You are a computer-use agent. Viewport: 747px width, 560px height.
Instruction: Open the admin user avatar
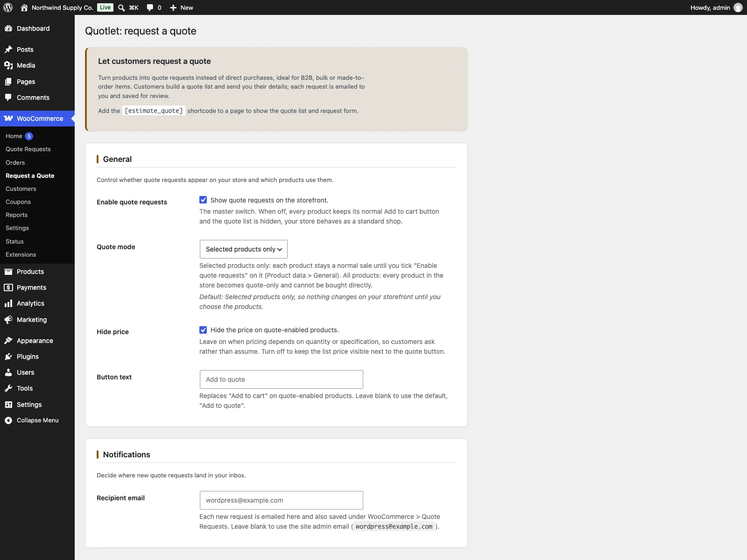738,7
